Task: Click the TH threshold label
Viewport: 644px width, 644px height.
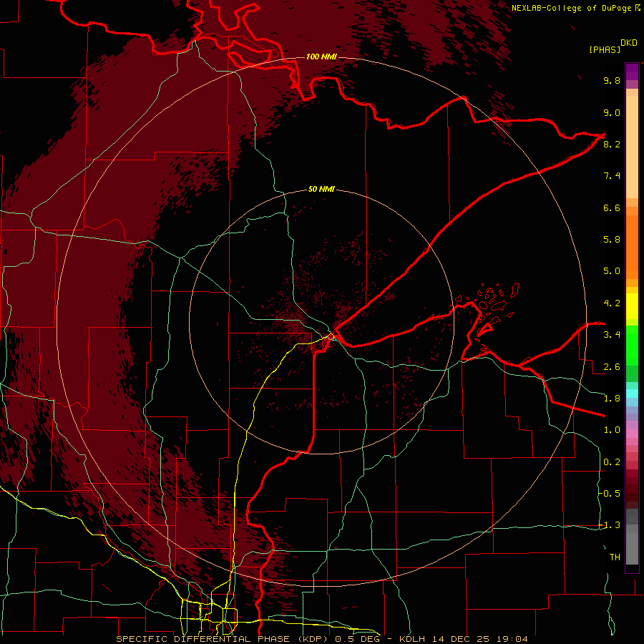Action: (x=615, y=557)
